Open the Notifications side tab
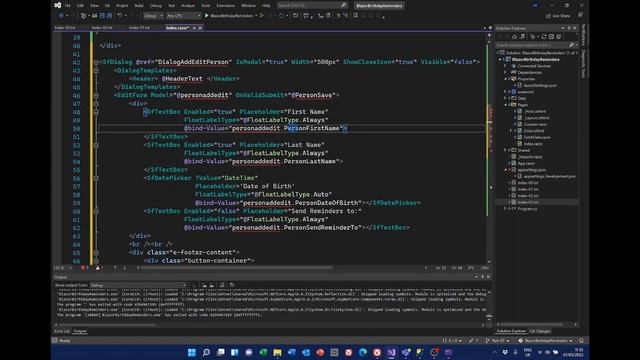Image resolution: width=640 pixels, height=360 pixels. 583,35
